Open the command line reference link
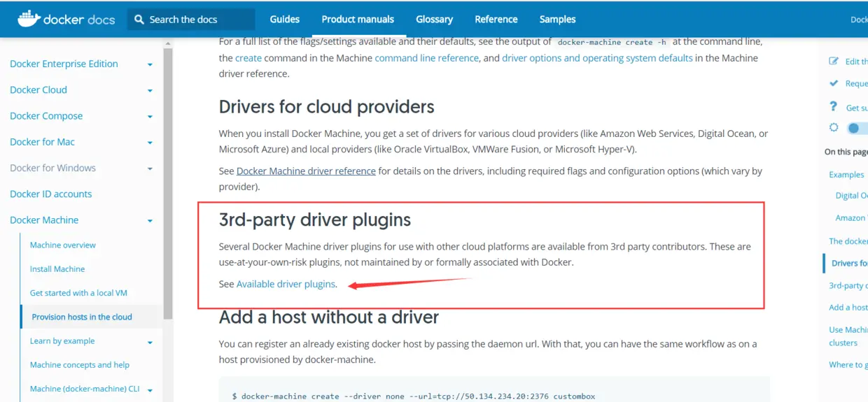This screenshot has width=868, height=402. pyautogui.click(x=427, y=58)
